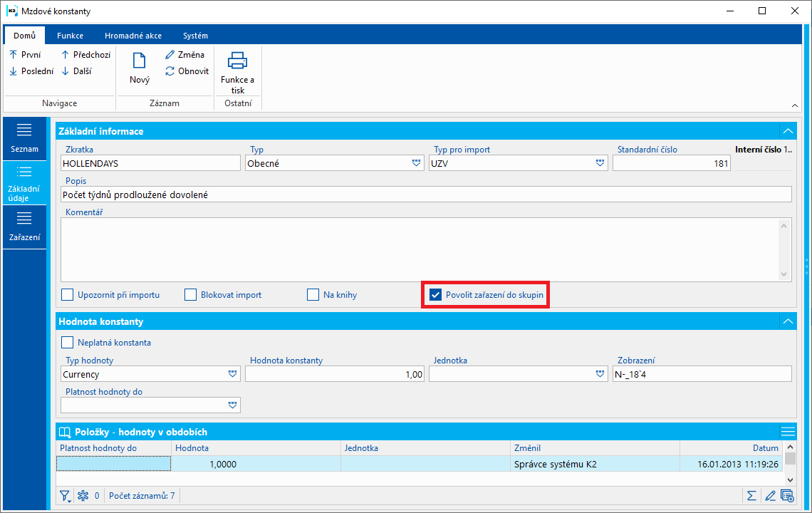Screen dimensions: 812x513
Task: Mark the constant as Neplatná konstanta
Action: tap(68, 343)
